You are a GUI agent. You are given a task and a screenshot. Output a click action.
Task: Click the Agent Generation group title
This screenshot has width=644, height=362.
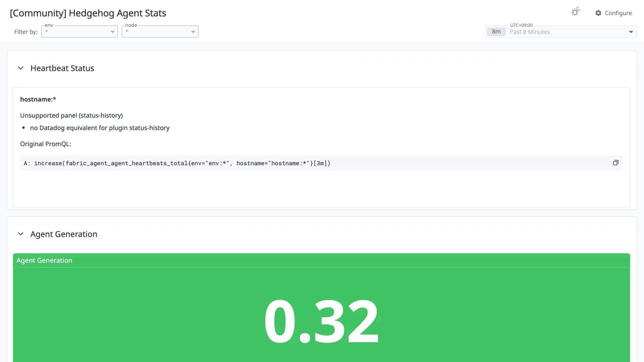coord(64,234)
